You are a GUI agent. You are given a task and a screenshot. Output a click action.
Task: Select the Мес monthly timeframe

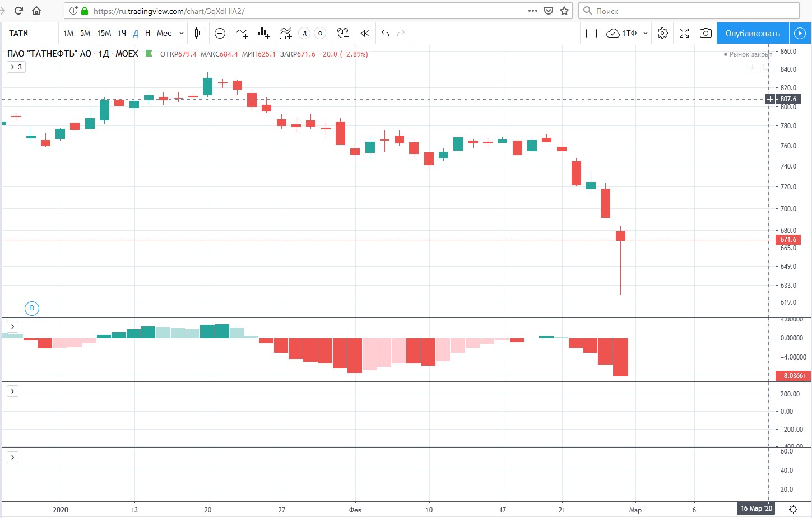(x=164, y=33)
